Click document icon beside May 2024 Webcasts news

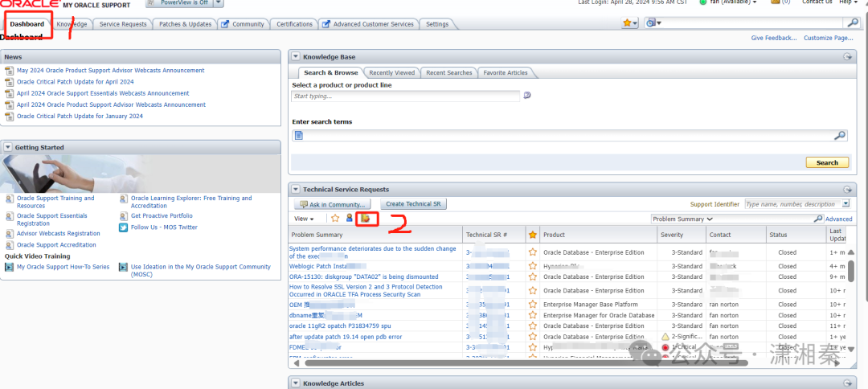coord(9,71)
